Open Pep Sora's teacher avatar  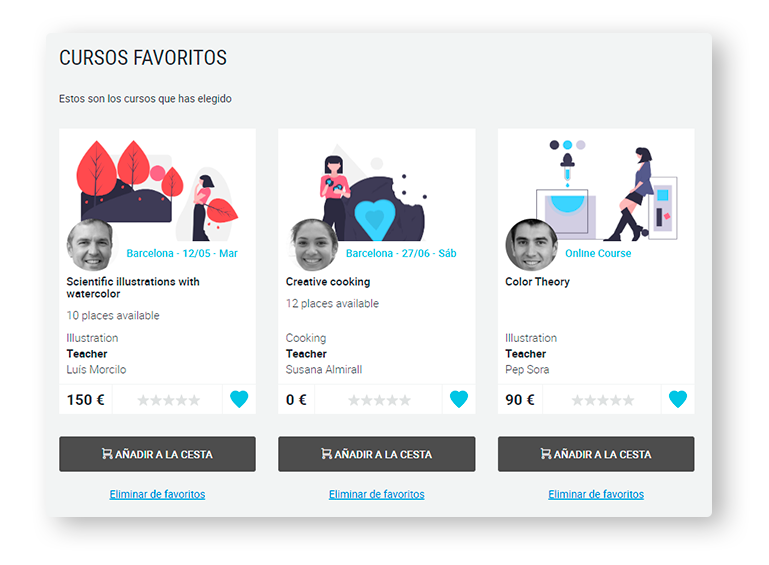[x=532, y=245]
